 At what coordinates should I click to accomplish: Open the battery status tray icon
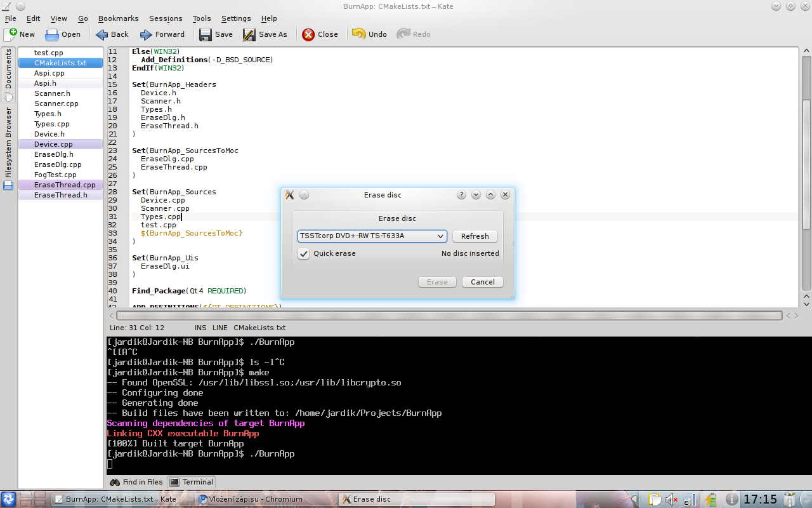pos(711,499)
